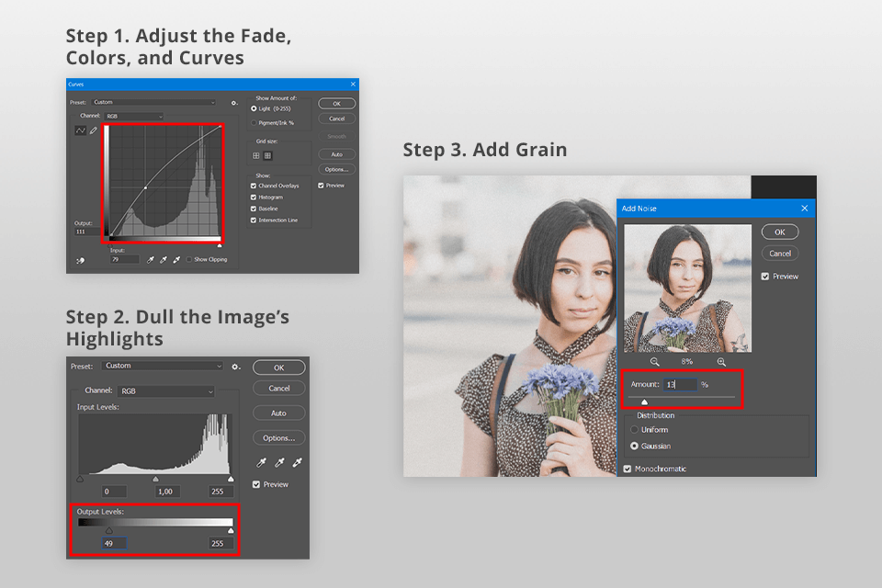Image resolution: width=882 pixels, height=588 pixels.
Task: Toggle Intersection Line checkbox
Action: tap(254, 220)
